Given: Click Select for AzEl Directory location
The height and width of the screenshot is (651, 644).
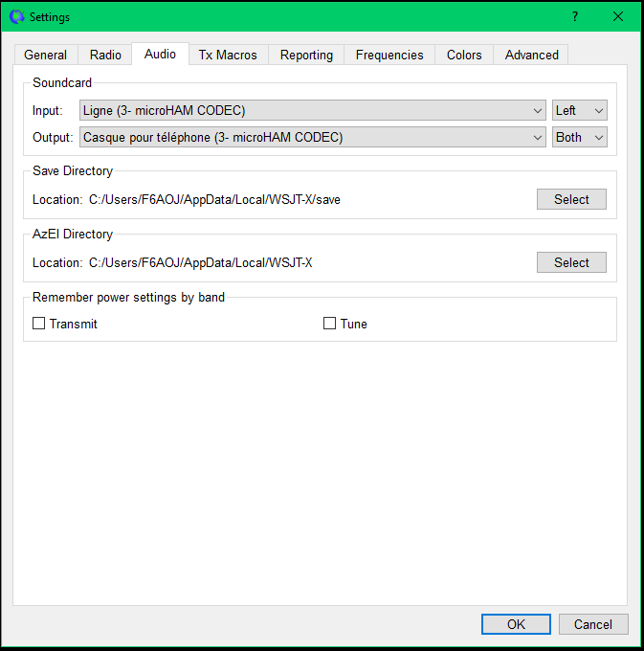Looking at the screenshot, I should tap(571, 262).
